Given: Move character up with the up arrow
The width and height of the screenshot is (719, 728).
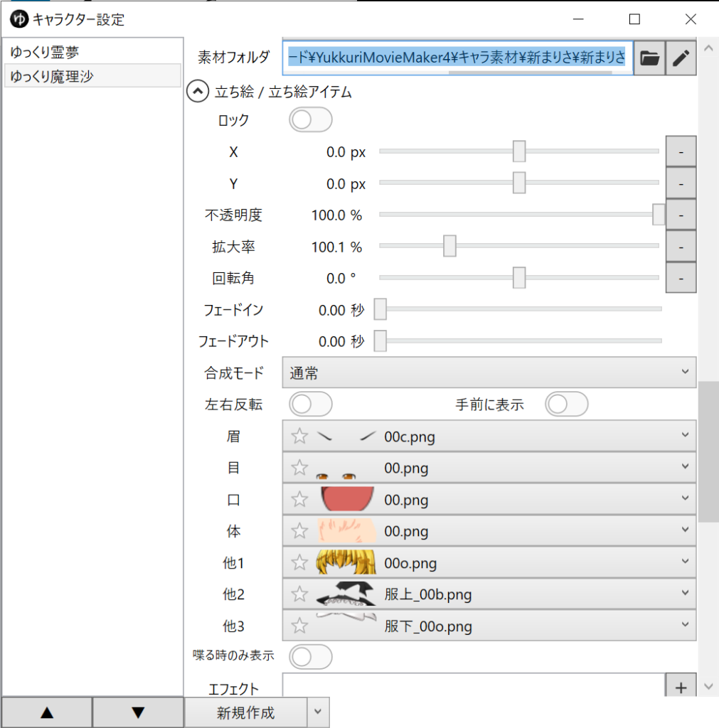Looking at the screenshot, I should tap(47, 712).
